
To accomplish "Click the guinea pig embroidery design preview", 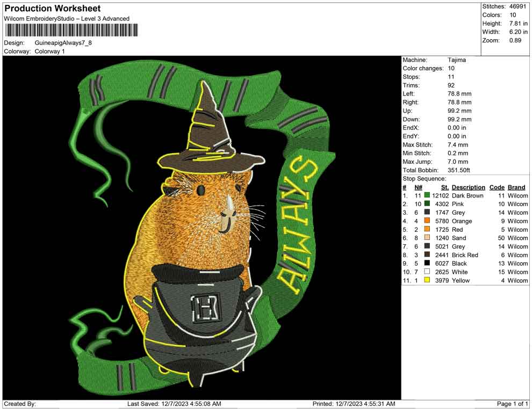I will [202, 228].
